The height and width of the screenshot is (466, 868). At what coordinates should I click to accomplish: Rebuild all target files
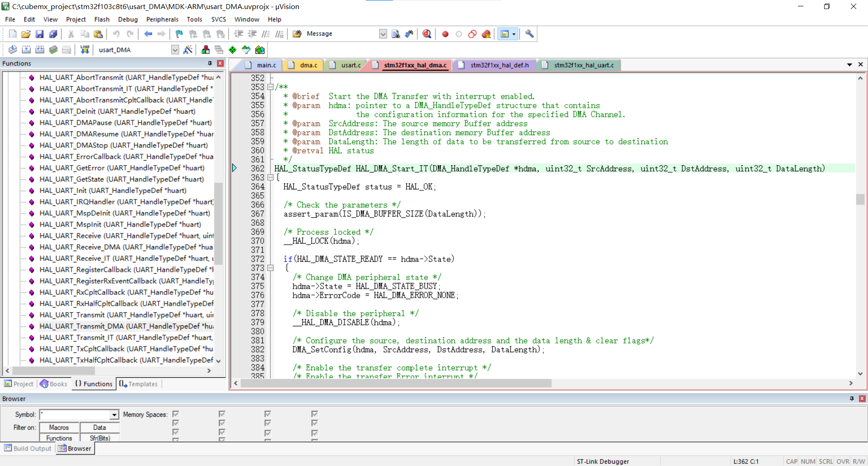tap(40, 50)
